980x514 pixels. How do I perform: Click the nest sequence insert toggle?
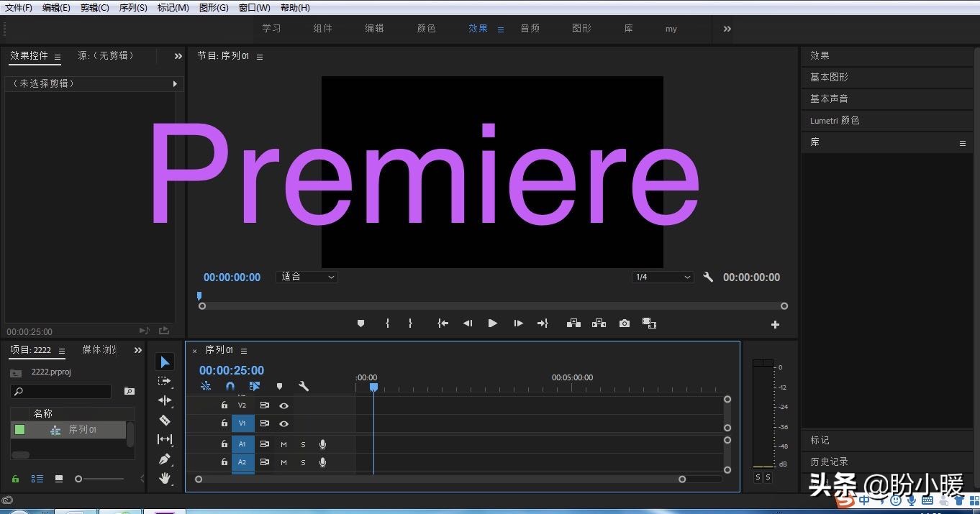point(206,386)
